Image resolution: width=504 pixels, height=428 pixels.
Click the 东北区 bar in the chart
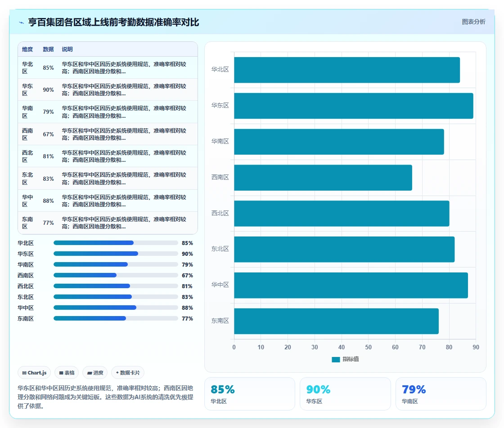[344, 250]
